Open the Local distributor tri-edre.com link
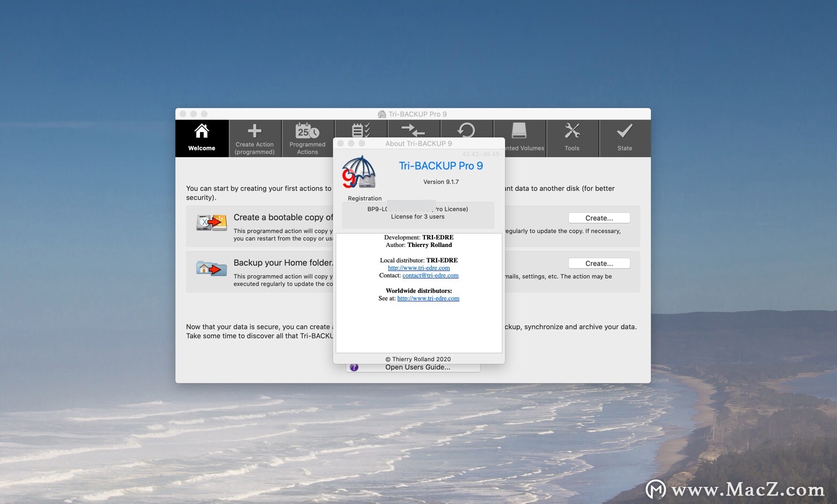 click(x=419, y=268)
